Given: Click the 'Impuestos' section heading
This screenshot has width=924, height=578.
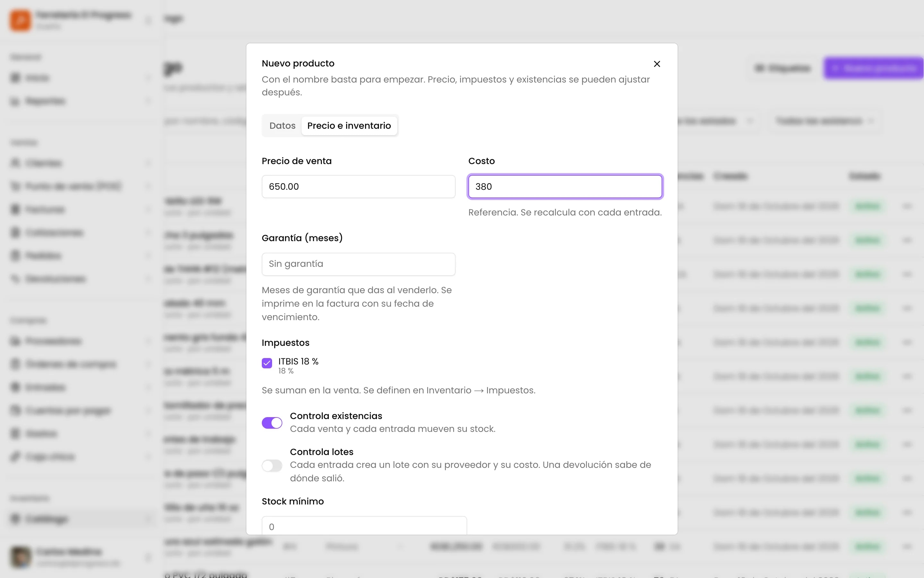Looking at the screenshot, I should coord(286,343).
